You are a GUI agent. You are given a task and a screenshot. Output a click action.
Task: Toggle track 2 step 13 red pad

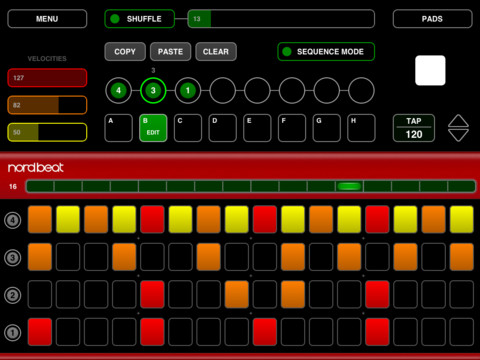click(x=377, y=294)
